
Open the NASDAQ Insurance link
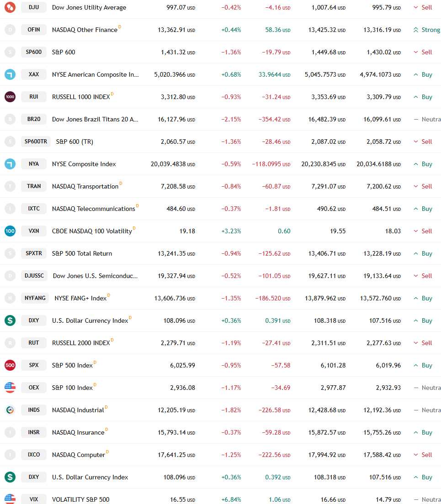pyautogui.click(x=78, y=433)
